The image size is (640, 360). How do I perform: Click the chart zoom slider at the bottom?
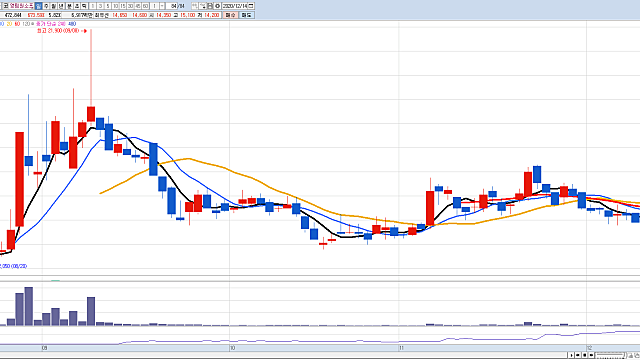coord(609,355)
